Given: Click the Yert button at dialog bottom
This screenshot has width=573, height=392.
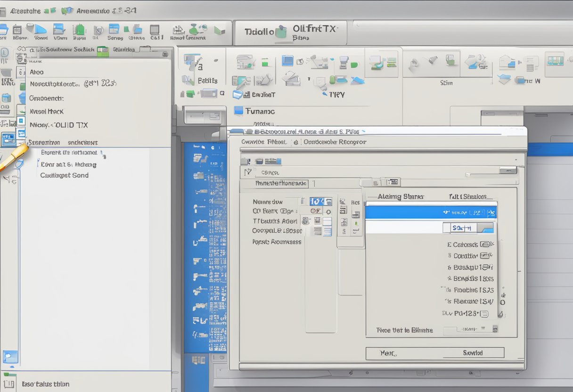Looking at the screenshot, I should coord(388,353).
